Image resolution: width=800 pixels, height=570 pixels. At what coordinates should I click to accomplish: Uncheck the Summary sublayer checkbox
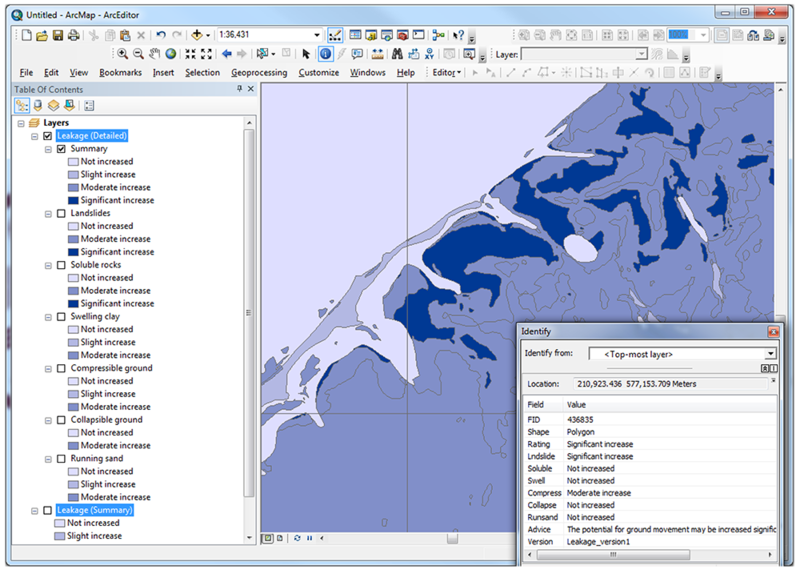pyautogui.click(x=61, y=149)
